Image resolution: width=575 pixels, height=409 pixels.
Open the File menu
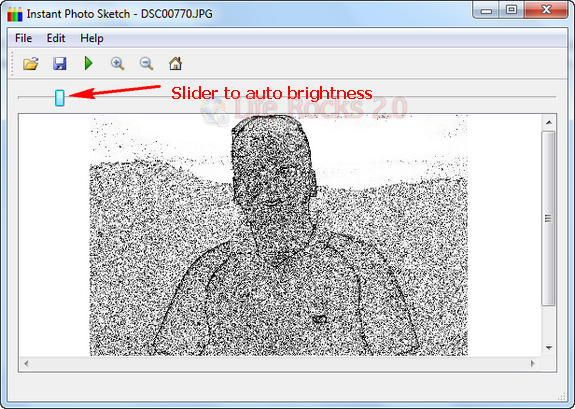click(23, 38)
